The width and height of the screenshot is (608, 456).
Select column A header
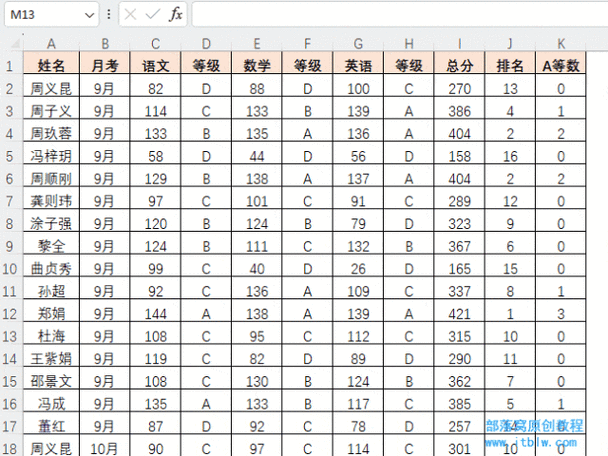[51, 43]
